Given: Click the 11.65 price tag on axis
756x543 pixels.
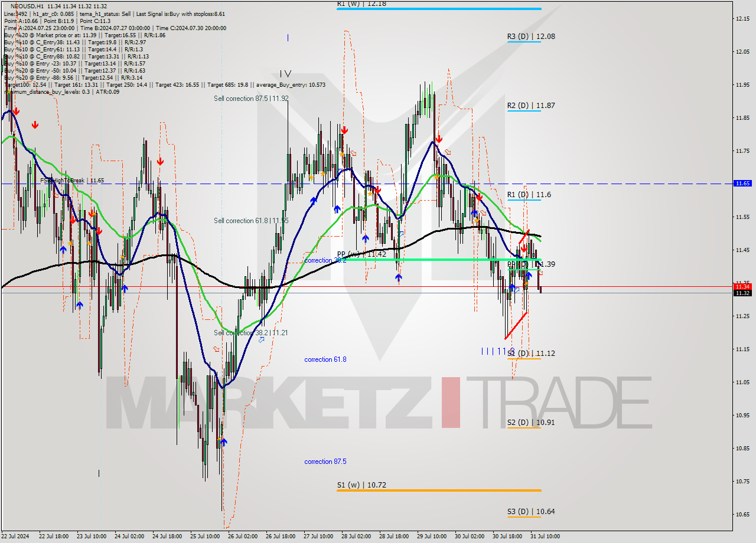Looking at the screenshot, I should coord(742,183).
